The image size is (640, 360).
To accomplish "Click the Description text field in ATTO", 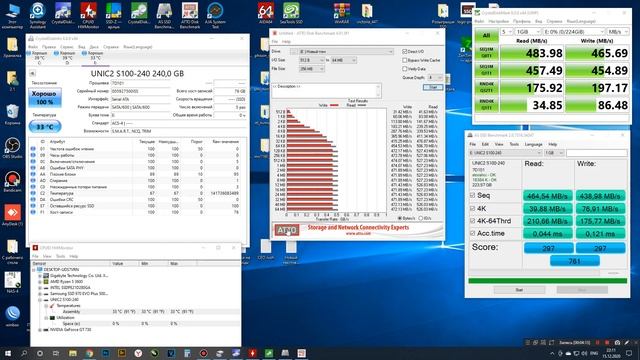I will click(326, 91).
